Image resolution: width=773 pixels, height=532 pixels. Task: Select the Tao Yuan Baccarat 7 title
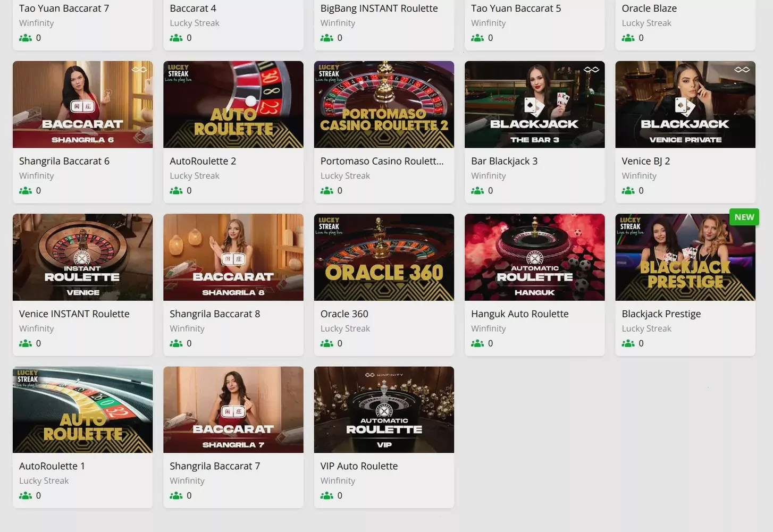tap(64, 9)
